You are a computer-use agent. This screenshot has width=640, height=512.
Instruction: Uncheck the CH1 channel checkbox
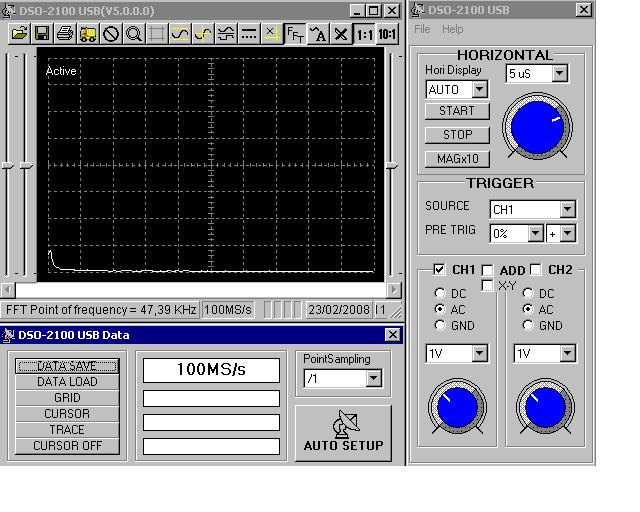click(x=439, y=269)
